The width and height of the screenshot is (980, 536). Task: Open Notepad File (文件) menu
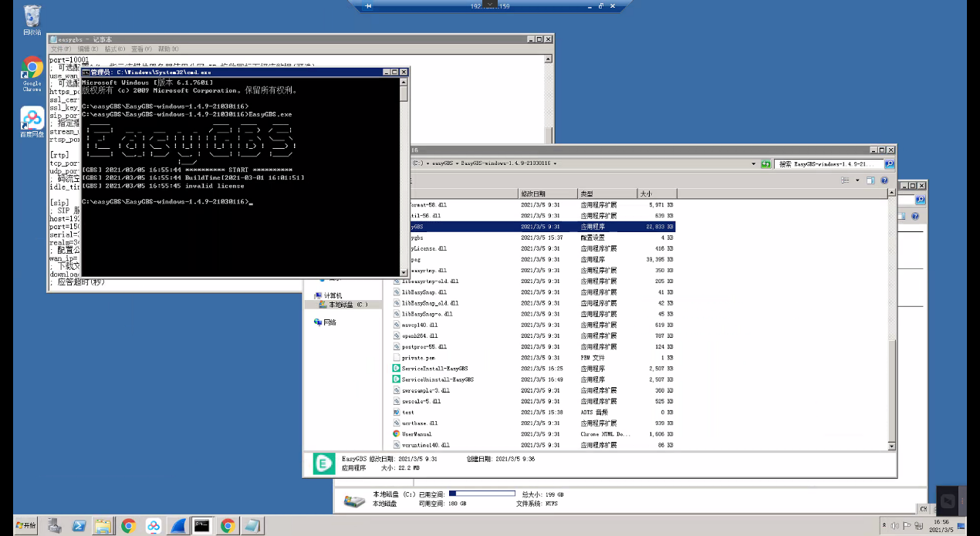pos(62,49)
